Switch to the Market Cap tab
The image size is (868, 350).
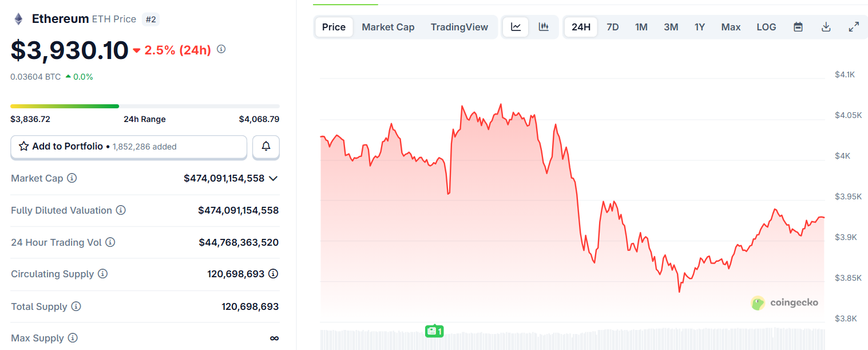point(388,27)
